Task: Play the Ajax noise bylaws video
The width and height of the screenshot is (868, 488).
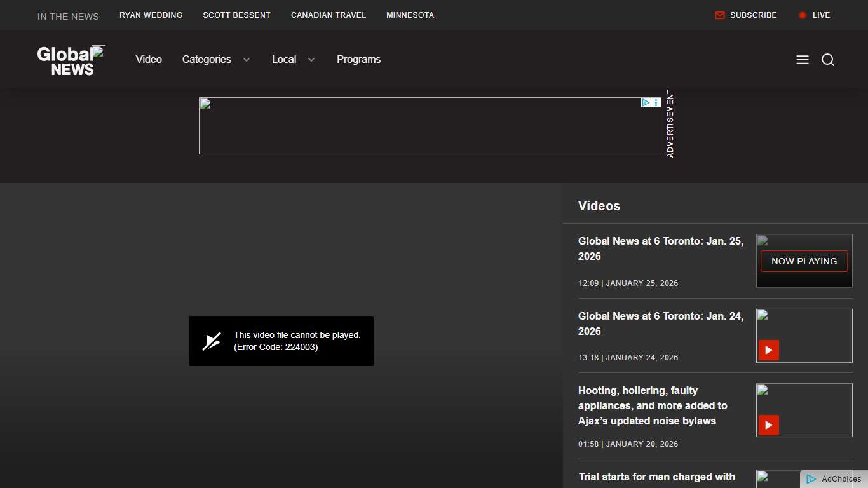Action: (768, 425)
